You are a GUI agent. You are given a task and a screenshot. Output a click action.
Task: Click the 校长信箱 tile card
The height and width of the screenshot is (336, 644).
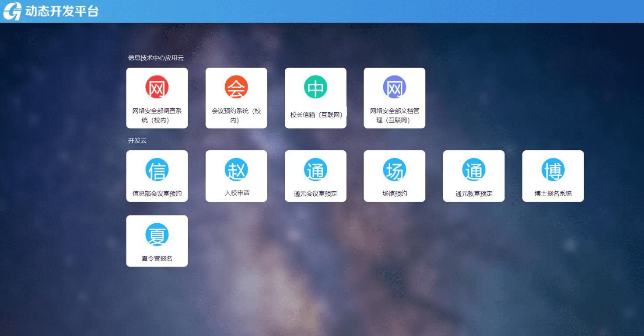tap(315, 97)
